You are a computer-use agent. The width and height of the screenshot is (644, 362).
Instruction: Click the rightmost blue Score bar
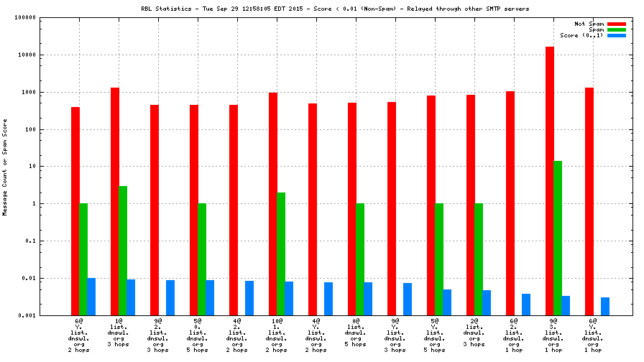[x=605, y=306]
